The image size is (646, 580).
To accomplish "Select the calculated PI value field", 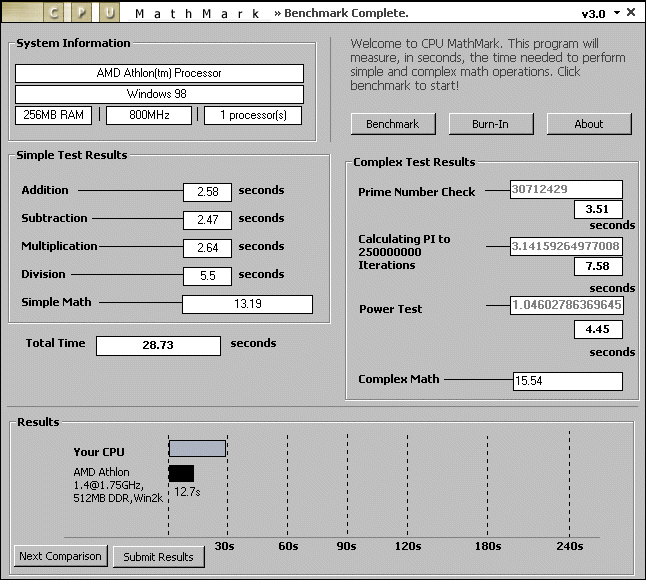I will point(565,246).
